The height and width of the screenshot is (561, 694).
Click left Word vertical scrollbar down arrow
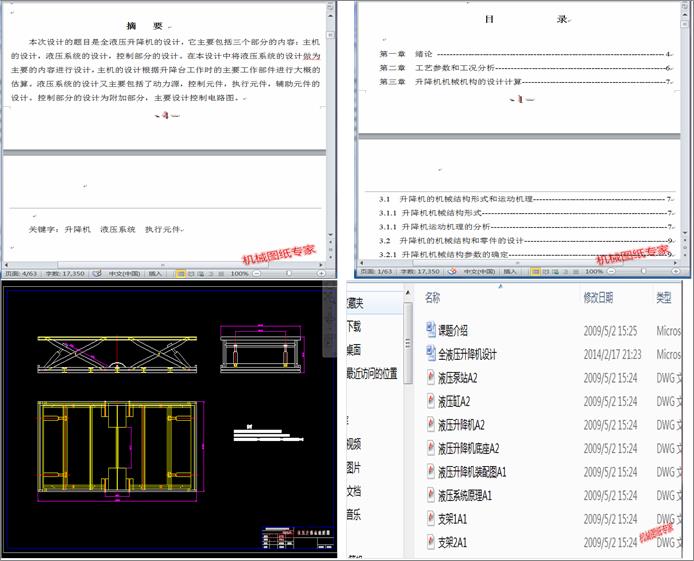click(x=331, y=235)
